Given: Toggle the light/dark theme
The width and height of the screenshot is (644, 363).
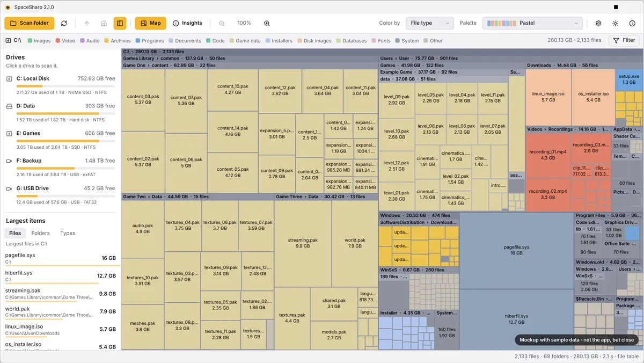Looking at the screenshot, I should 615,23.
